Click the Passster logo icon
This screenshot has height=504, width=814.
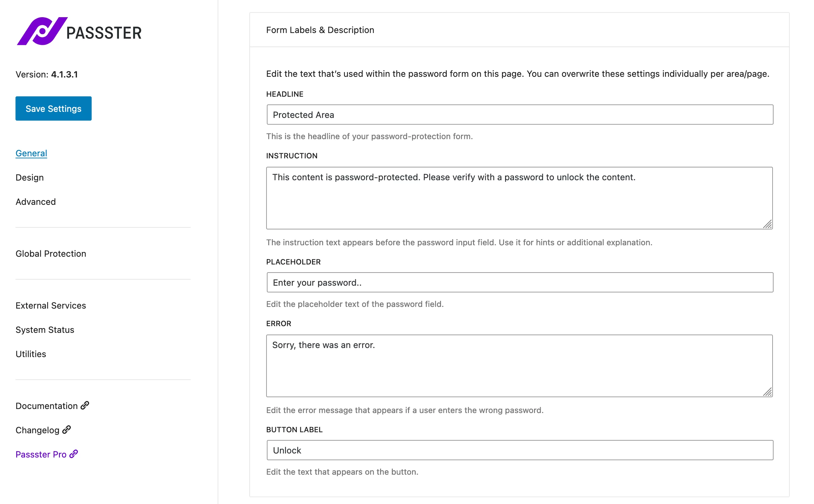42,31
